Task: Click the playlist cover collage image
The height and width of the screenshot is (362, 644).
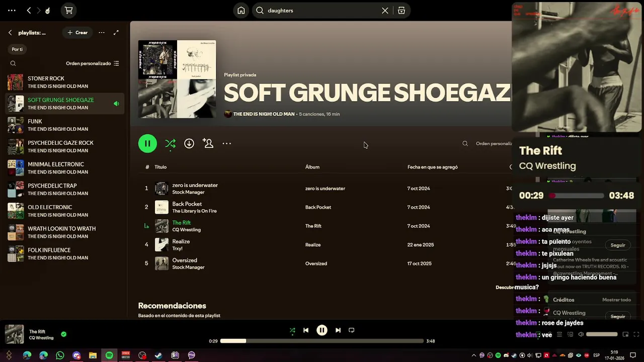Action: pos(177,79)
